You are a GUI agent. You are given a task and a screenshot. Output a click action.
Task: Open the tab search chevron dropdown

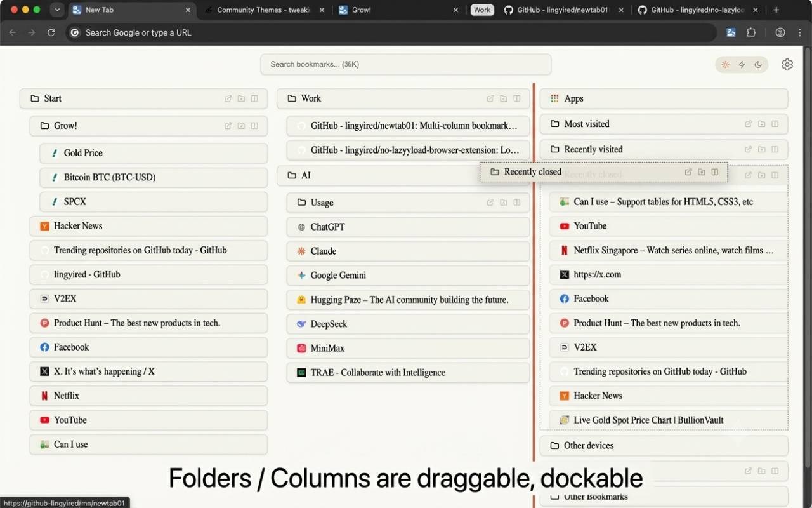58,10
